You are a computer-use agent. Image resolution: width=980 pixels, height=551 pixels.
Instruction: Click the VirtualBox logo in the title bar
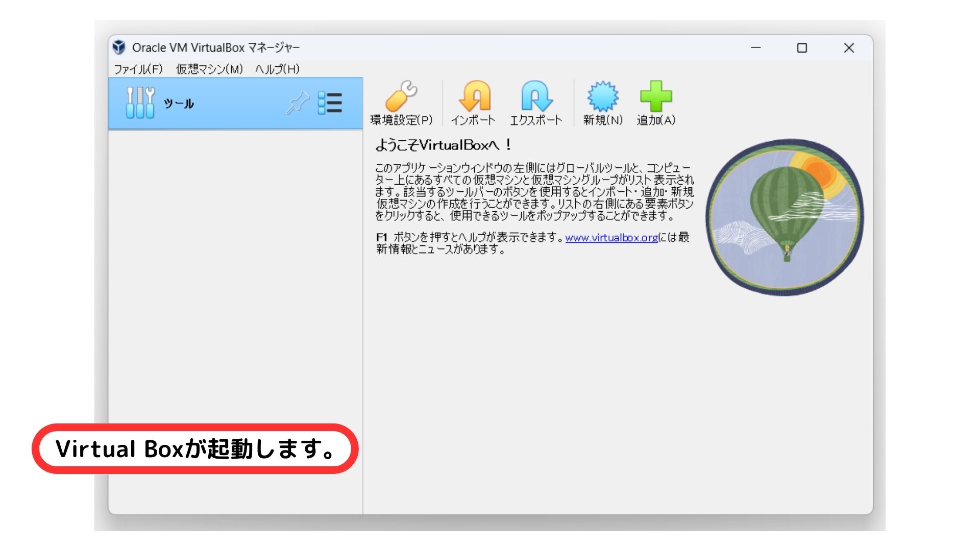click(x=119, y=47)
